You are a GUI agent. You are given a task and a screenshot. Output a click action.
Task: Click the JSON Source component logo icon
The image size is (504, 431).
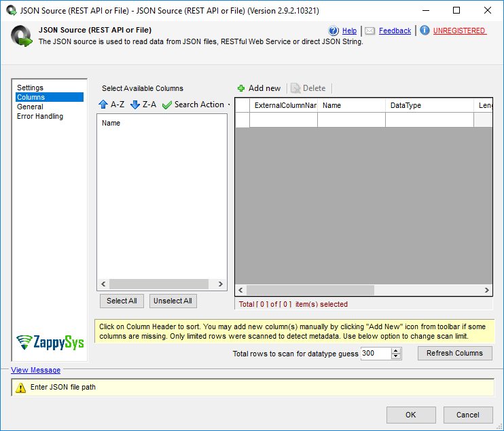[x=22, y=36]
